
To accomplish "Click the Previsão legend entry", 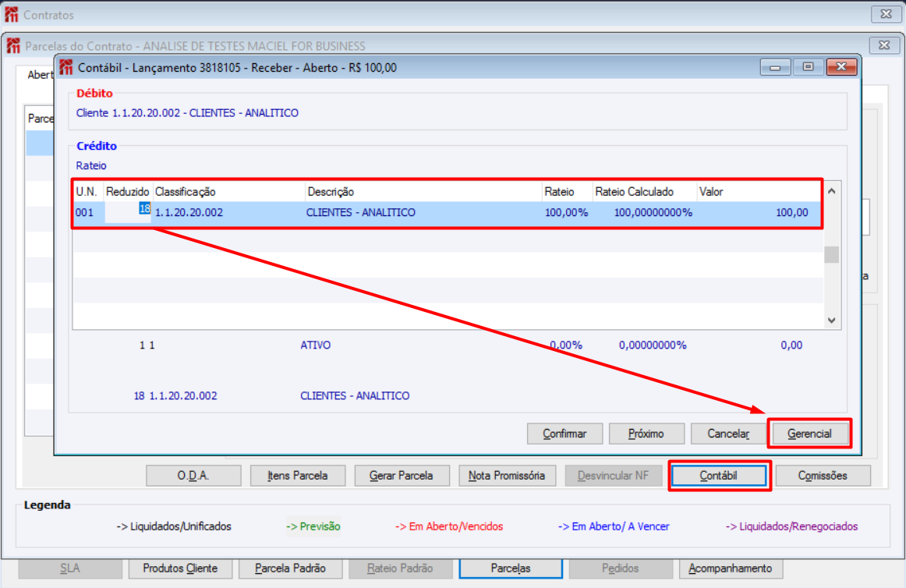I will [x=313, y=526].
